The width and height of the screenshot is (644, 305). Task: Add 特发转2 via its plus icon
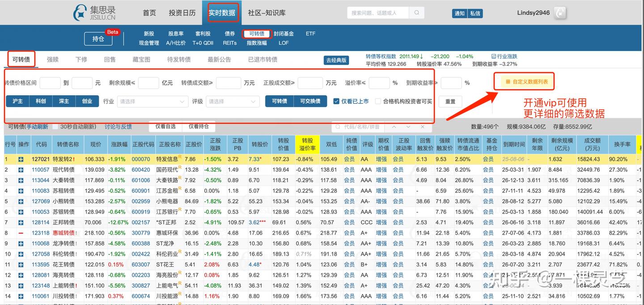point(21,159)
